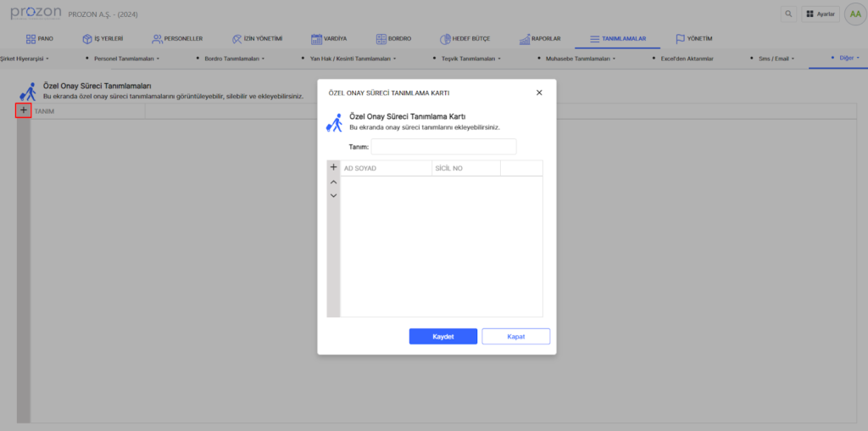868x431 pixels.
Task: Click the move-up arrow in the dialog
Action: [333, 182]
